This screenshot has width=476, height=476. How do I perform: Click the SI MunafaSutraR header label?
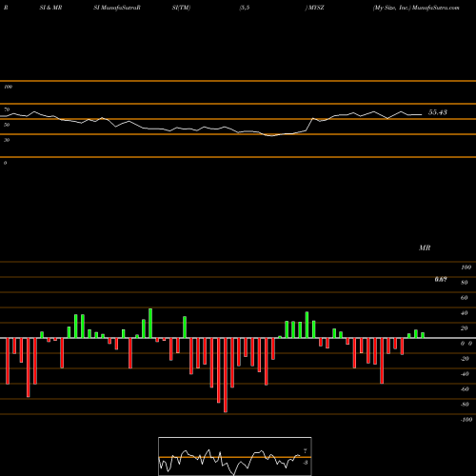[117, 8]
